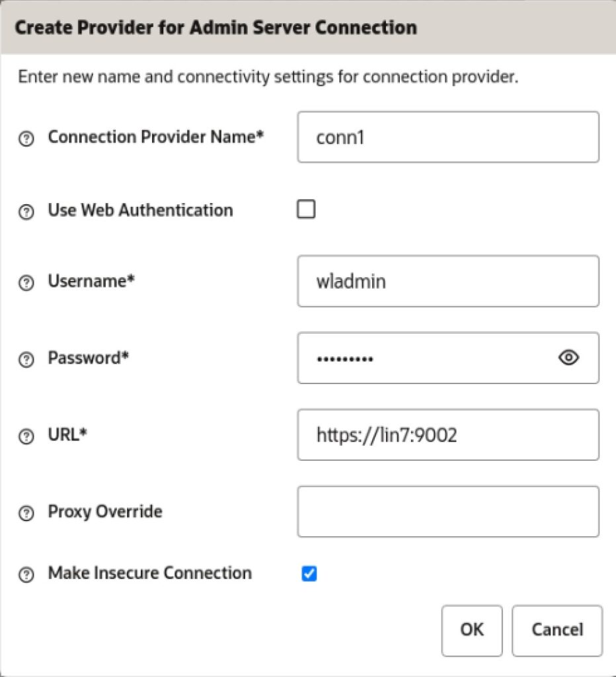
Task: Focus the Connection Provider Name field containing conn1
Action: 448,138
